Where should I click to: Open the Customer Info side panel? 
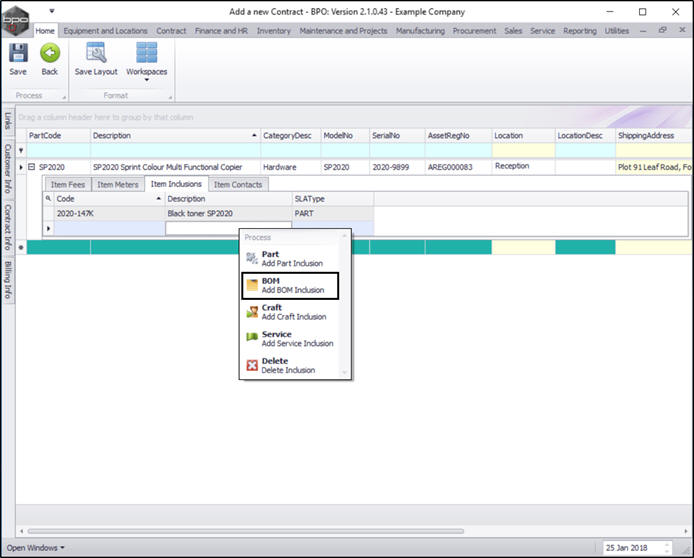point(8,168)
